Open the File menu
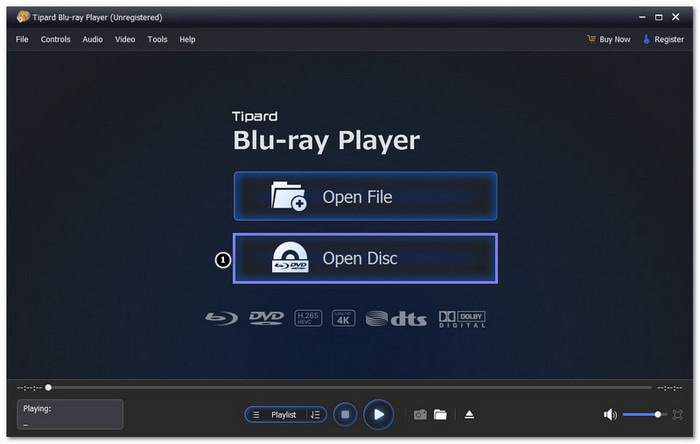 click(22, 39)
